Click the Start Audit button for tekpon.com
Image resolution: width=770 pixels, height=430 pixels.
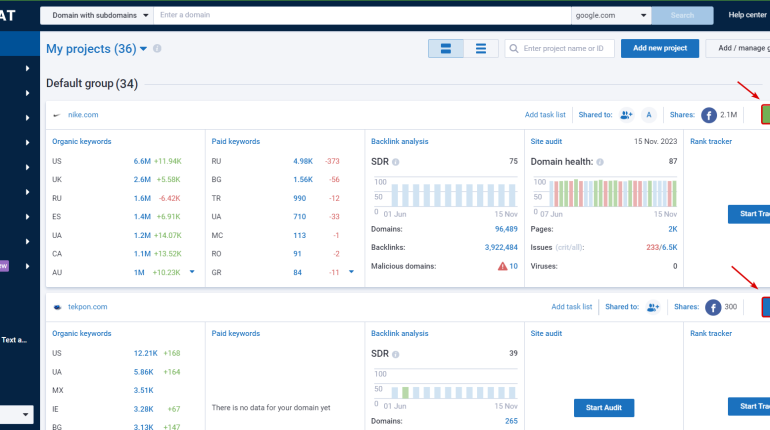[x=604, y=407]
